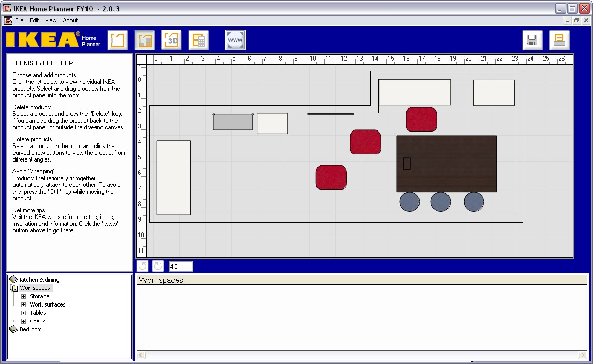Select the red armchair nearest the table top
The height and width of the screenshot is (364, 593).
421,119
